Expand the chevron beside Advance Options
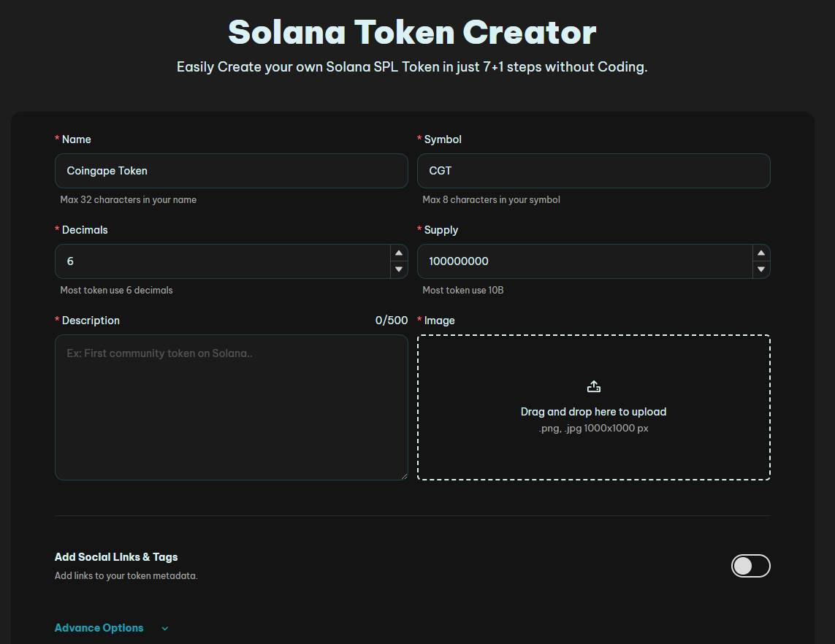 165,629
